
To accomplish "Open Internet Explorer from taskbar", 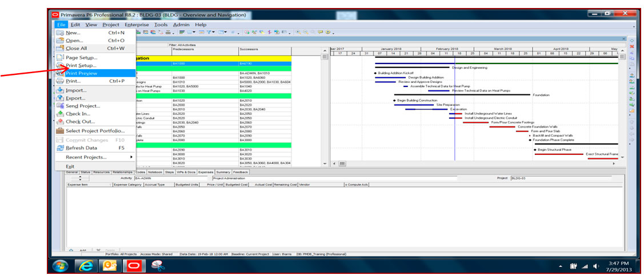I will point(86,266).
